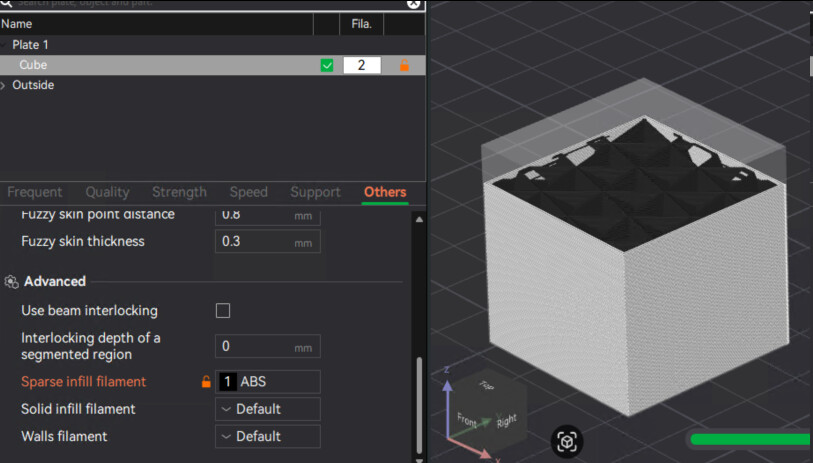This screenshot has height=463, width=813.
Task: Enable Use beam interlocking checkbox
Action: tap(223, 311)
